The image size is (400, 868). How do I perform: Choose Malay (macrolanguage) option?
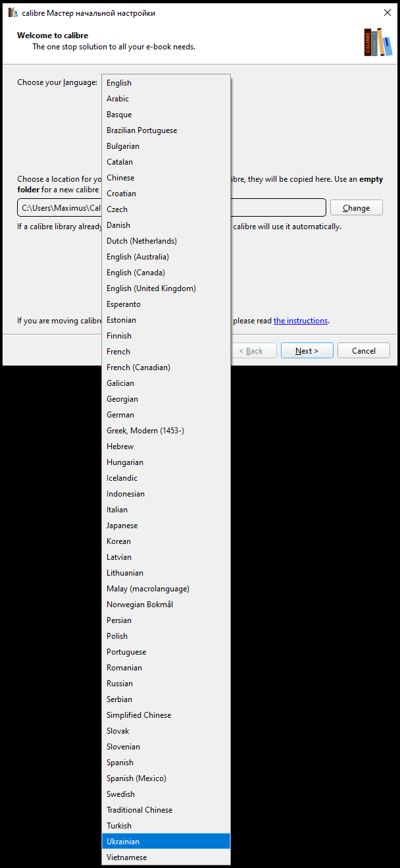(x=166, y=589)
